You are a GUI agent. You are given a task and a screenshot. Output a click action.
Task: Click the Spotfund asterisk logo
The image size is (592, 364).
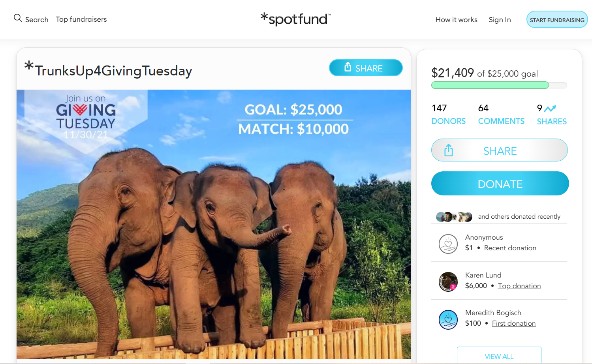click(264, 18)
